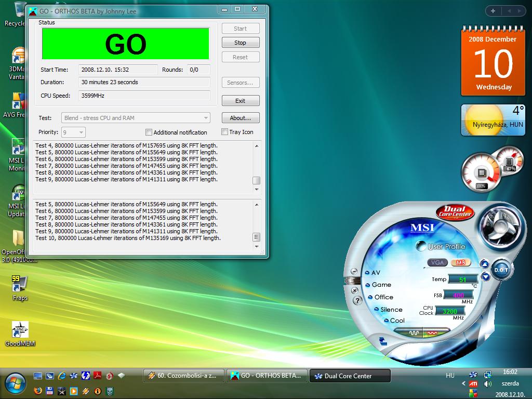Switch to the Dual Core Center taskbar item
This screenshot has width=532, height=399.
coord(350,376)
